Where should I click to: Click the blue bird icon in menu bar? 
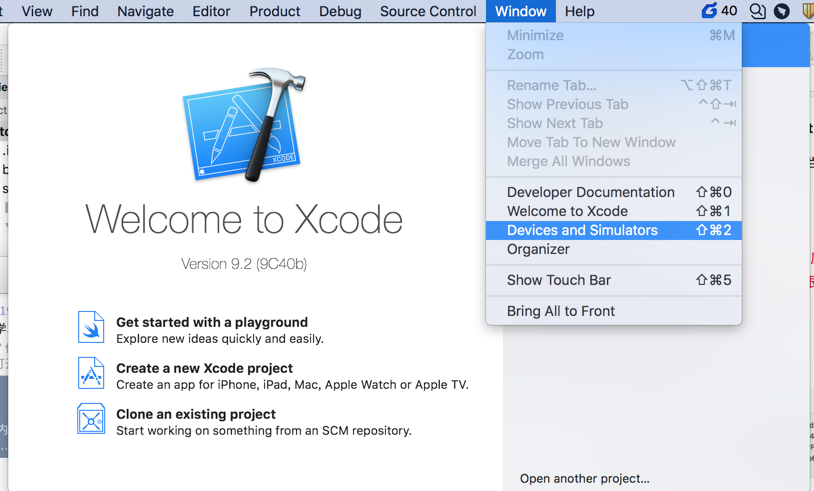pos(709,11)
